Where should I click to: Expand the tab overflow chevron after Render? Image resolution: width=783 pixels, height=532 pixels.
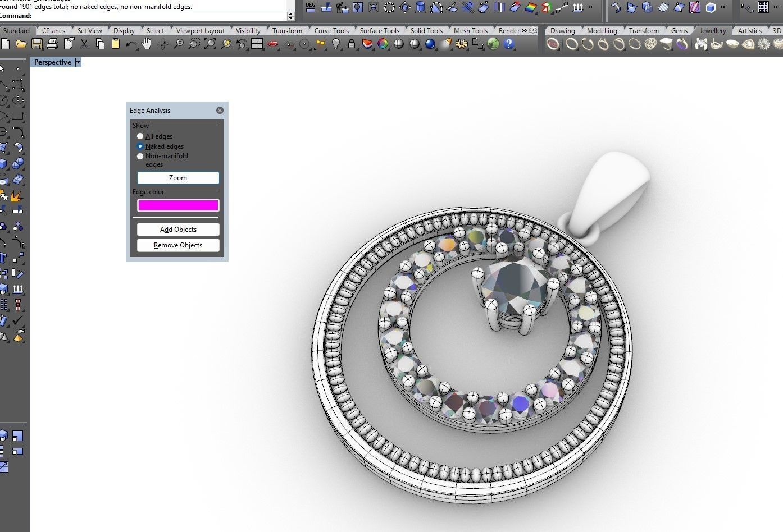click(x=525, y=31)
